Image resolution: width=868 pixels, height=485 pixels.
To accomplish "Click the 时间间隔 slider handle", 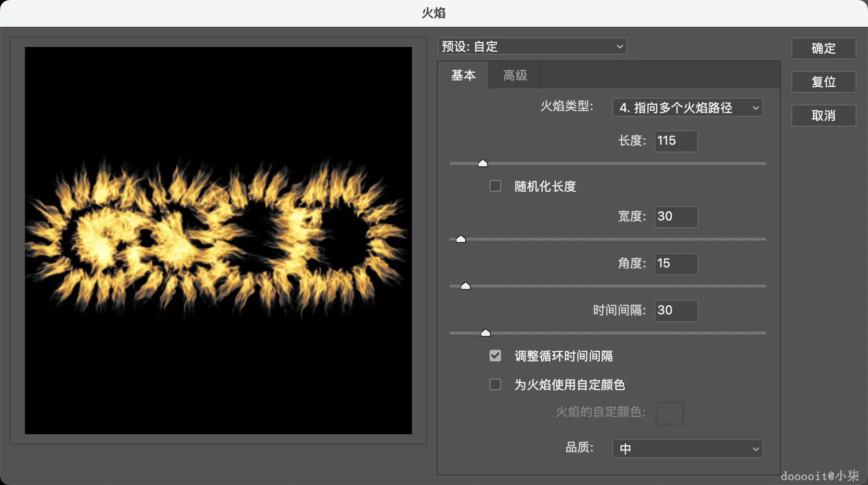I will [x=486, y=333].
